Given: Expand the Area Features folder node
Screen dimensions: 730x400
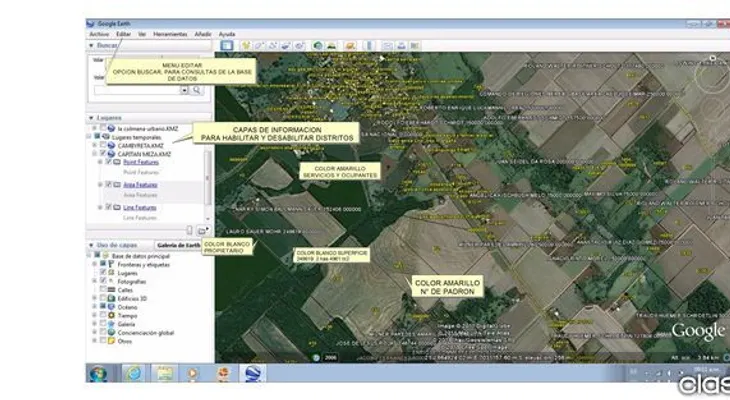Looking at the screenshot, I should coord(100,184).
